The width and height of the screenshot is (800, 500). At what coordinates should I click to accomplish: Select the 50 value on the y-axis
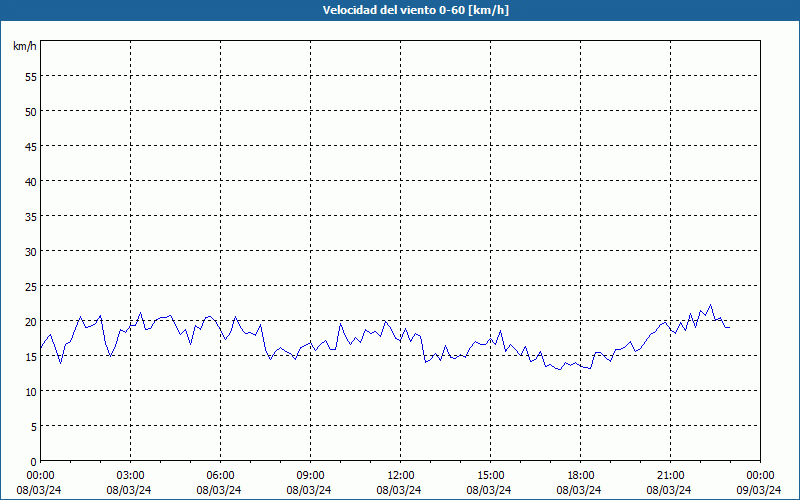tap(31, 112)
